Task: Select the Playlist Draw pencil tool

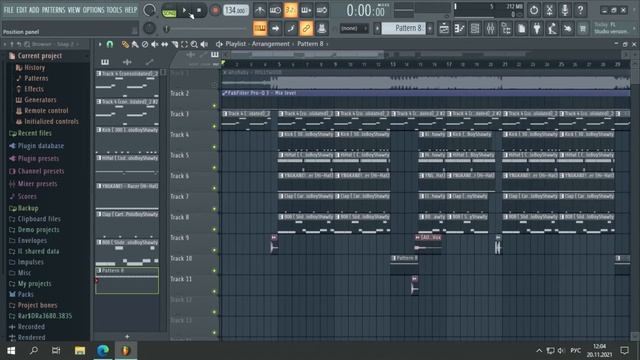Action: pos(125,44)
